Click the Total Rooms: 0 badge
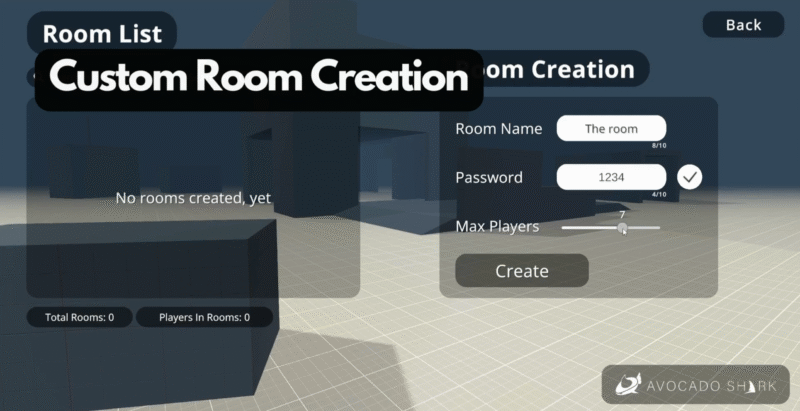The height and width of the screenshot is (411, 800). point(80,318)
